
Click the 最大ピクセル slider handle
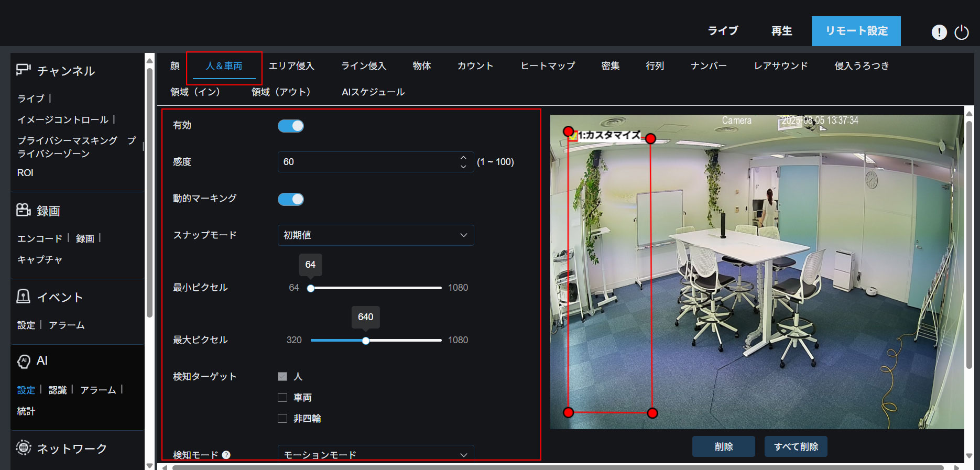(366, 341)
